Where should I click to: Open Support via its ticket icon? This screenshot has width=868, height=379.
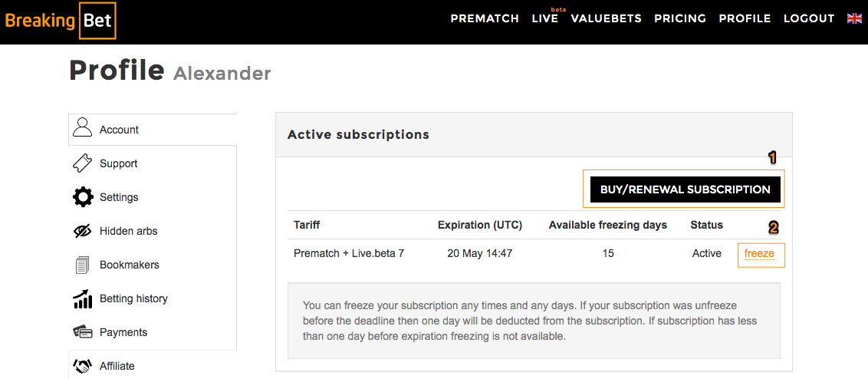click(83, 163)
